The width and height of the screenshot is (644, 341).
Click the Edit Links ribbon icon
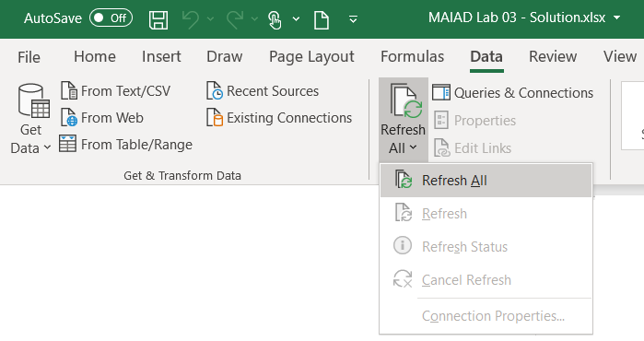(x=442, y=147)
